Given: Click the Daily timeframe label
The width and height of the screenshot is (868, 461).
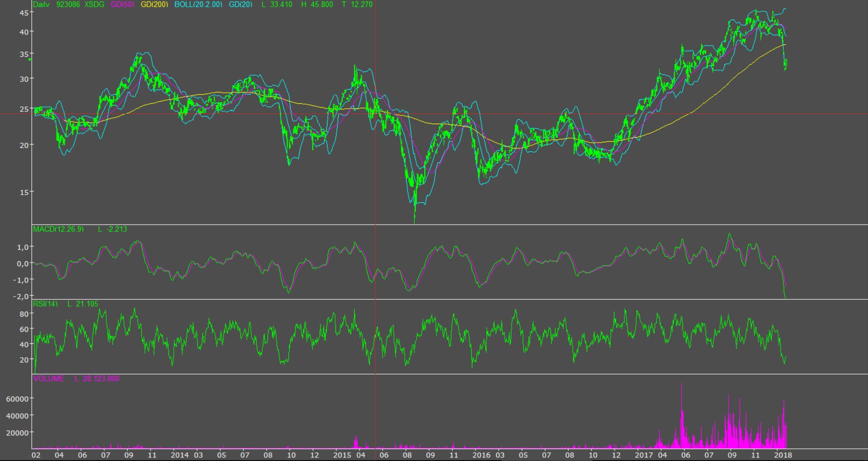Looking at the screenshot, I should pyautogui.click(x=41, y=5).
